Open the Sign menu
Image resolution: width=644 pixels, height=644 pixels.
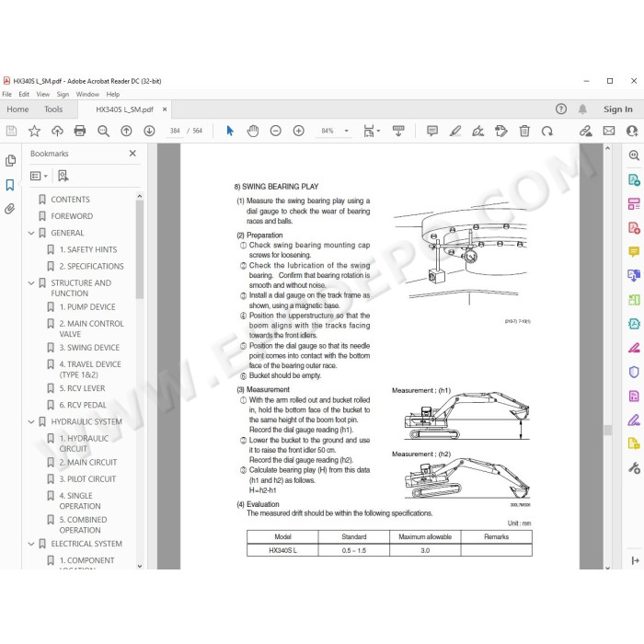pos(63,94)
